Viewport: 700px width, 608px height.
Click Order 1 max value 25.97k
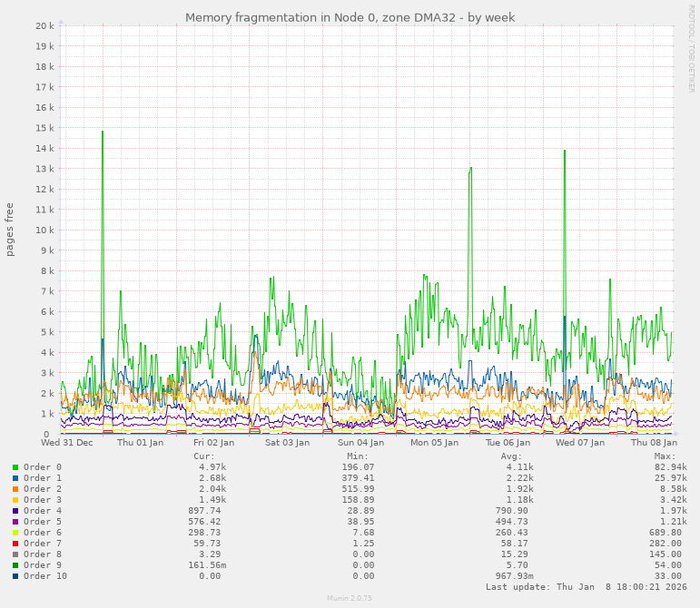click(671, 478)
